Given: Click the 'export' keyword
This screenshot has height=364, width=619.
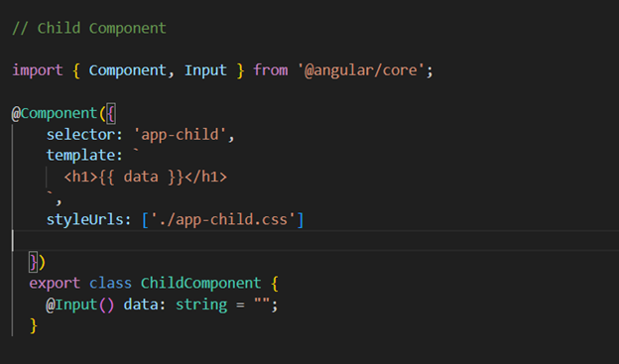Looking at the screenshot, I should click(x=55, y=284).
